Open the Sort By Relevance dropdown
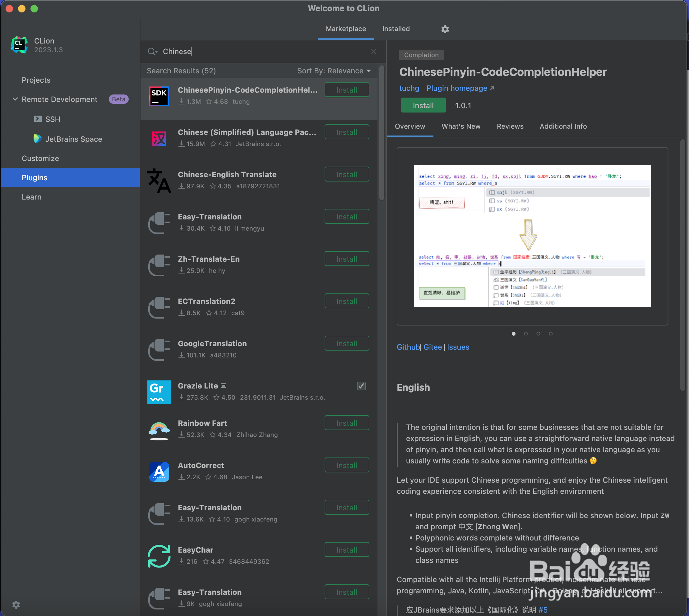Viewport: 689px width, 616px height. [x=334, y=71]
